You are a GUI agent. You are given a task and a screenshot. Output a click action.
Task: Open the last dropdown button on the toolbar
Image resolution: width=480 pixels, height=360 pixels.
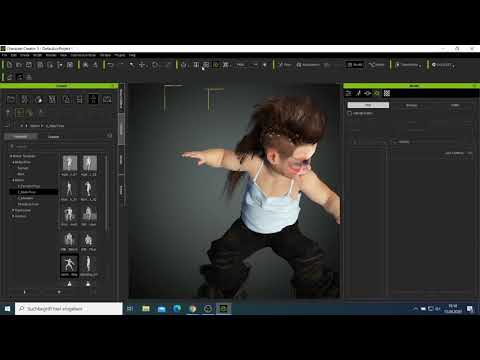pyautogui.click(x=443, y=65)
